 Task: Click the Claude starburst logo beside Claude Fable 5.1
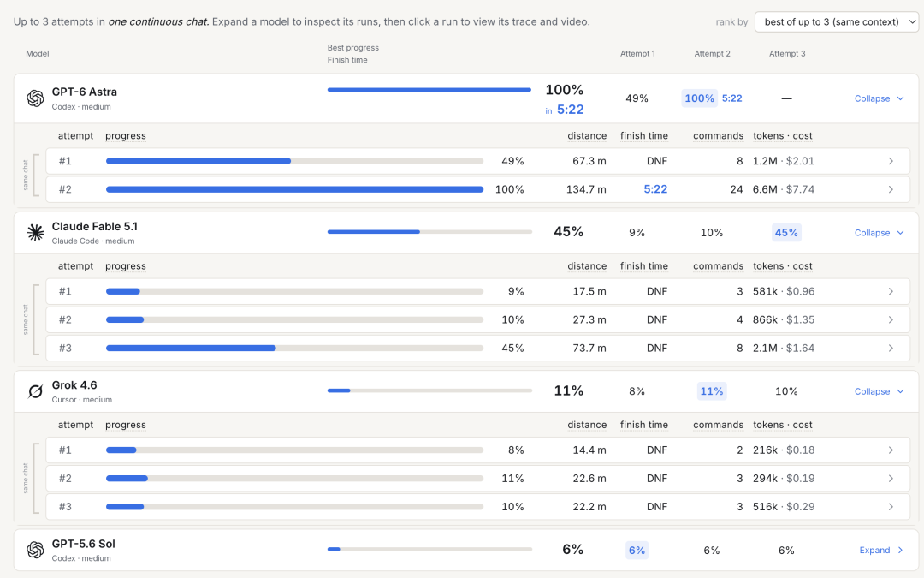tap(35, 233)
